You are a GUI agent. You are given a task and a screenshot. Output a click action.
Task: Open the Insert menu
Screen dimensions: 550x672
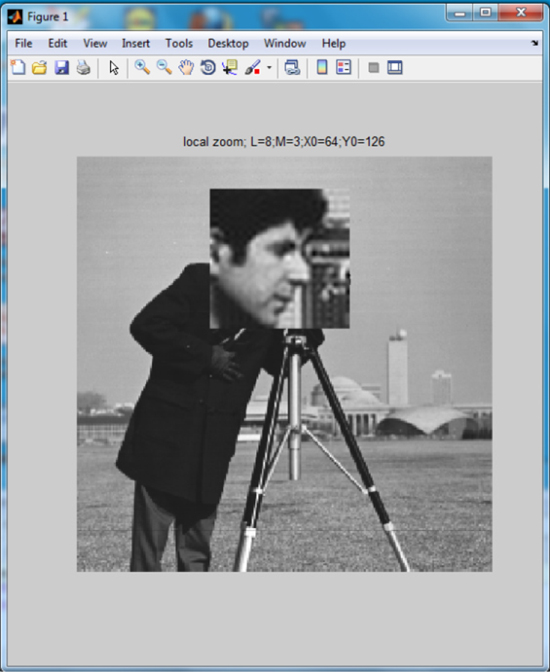pyautogui.click(x=136, y=43)
